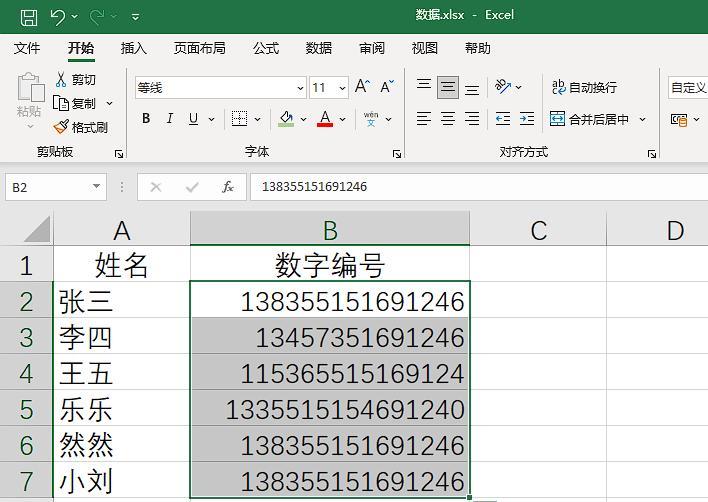This screenshot has width=708, height=502.
Task: Open 字体 font dialog launcher
Action: (x=397, y=154)
